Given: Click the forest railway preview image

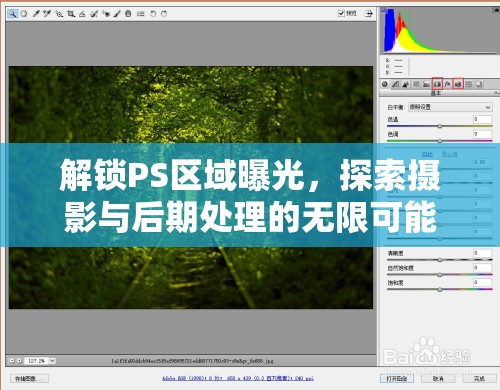Looking at the screenshot, I should coord(191,187).
